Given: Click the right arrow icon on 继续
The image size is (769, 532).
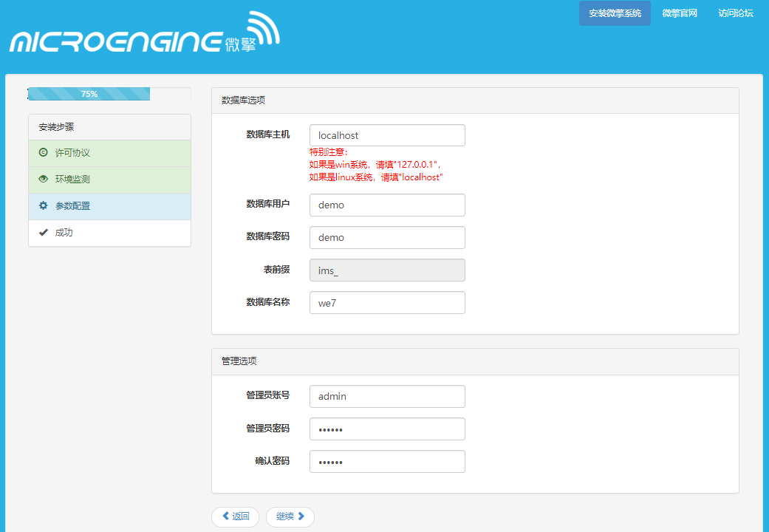Looking at the screenshot, I should coord(301,516).
